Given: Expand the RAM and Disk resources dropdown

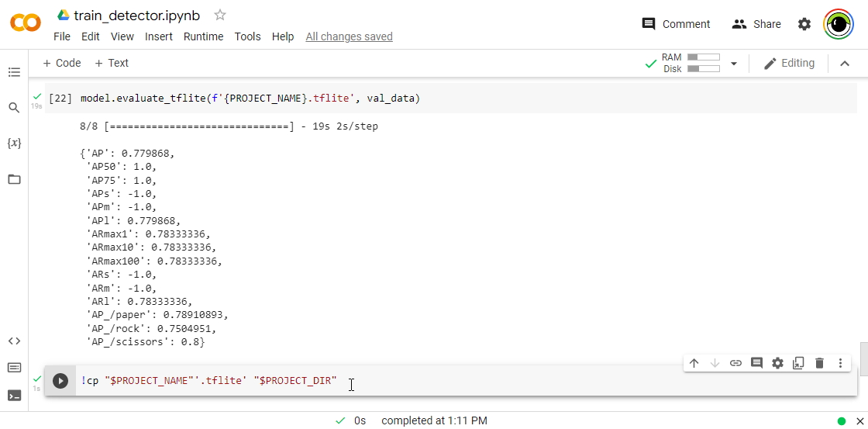Looking at the screenshot, I should 734,64.
